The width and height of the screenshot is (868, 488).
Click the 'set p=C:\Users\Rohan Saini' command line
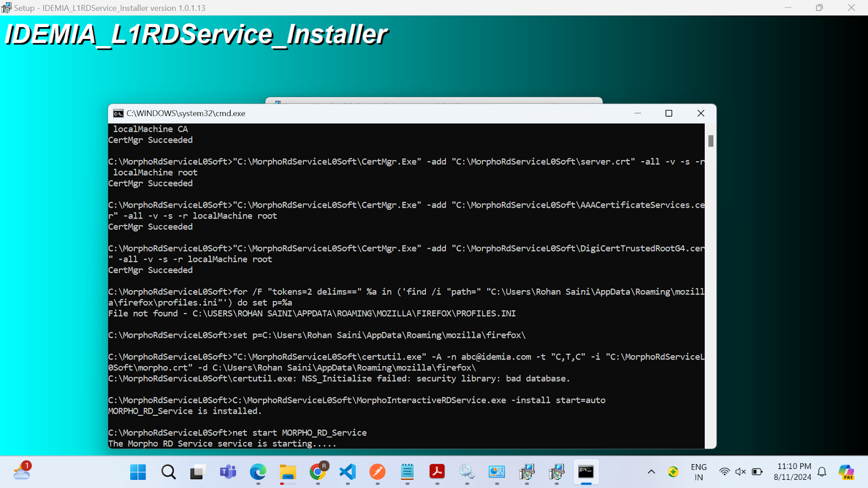[x=317, y=335]
